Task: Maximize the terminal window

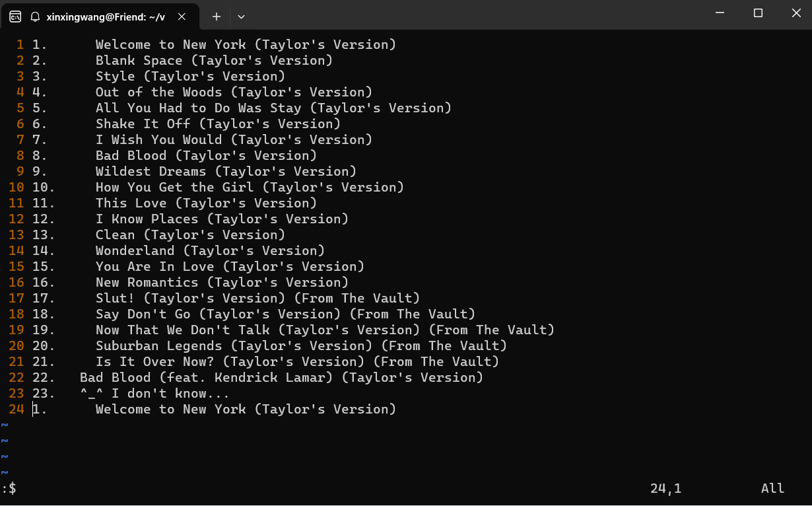Action: [x=759, y=13]
